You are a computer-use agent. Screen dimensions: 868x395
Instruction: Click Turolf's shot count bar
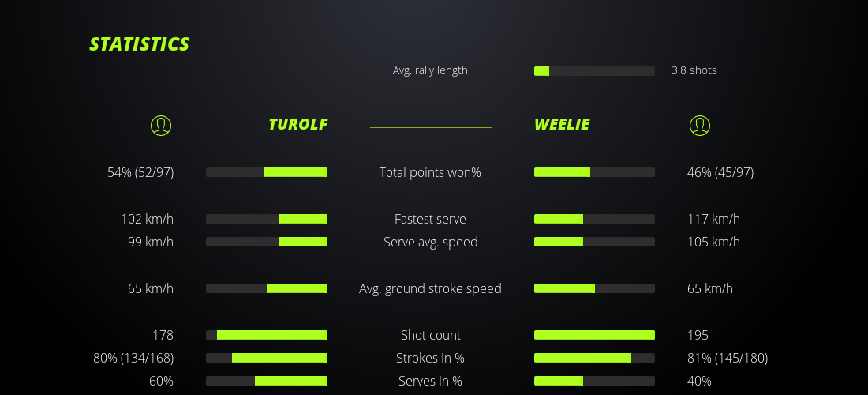[267, 335]
